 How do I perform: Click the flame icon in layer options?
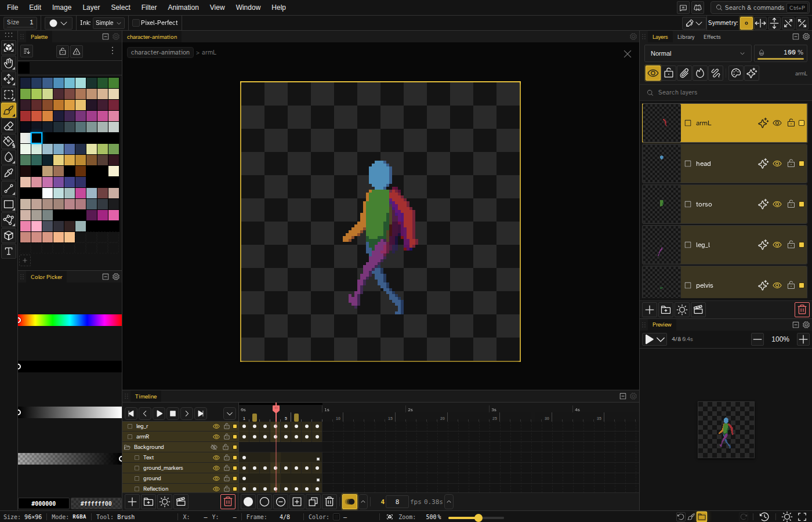click(x=700, y=73)
